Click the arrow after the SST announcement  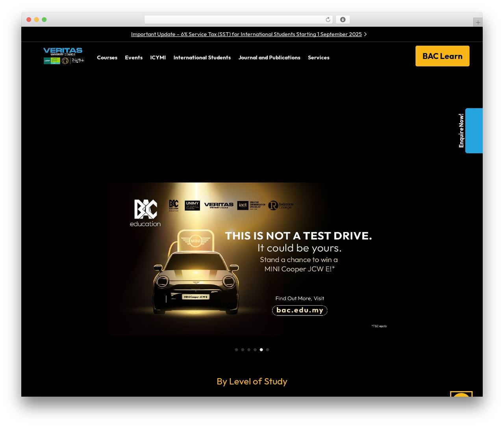365,34
